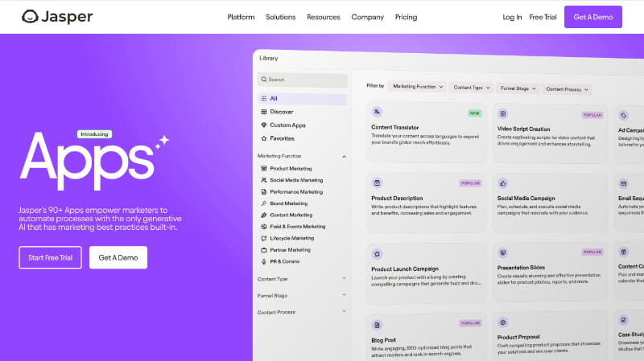Viewport: 644px width, 361px height.
Task: Expand the Content Process sidebar section
Action: (344, 312)
